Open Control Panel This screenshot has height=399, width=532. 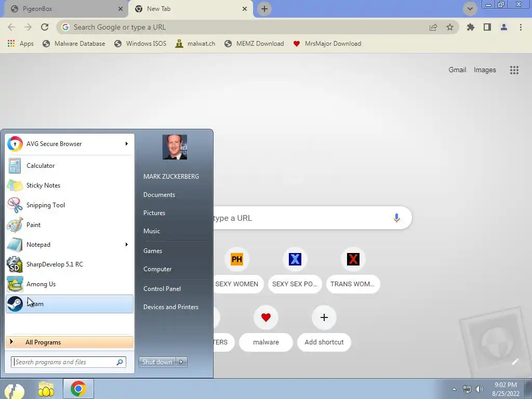162,289
